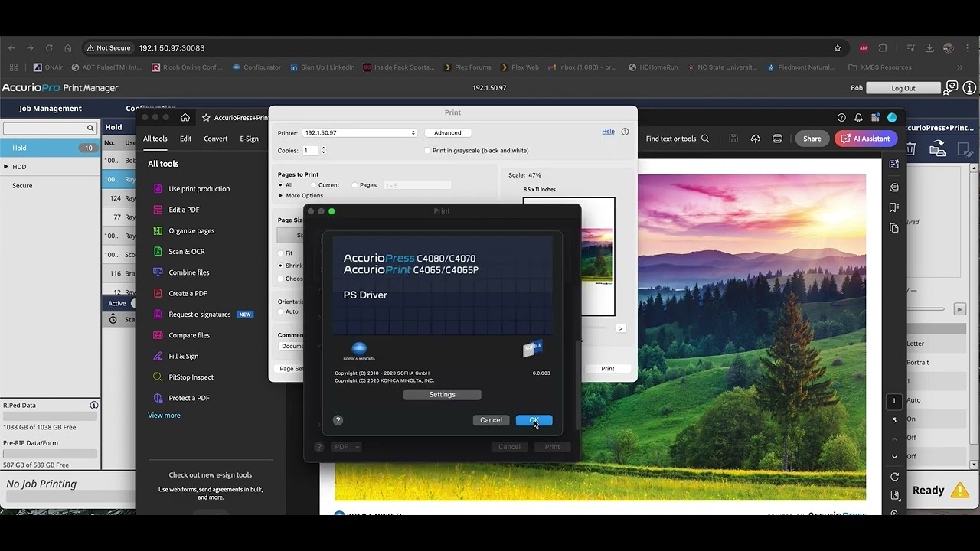The width and height of the screenshot is (980, 551).
Task: Open the pages panel icon in Acrobat sidebar
Action: (894, 228)
